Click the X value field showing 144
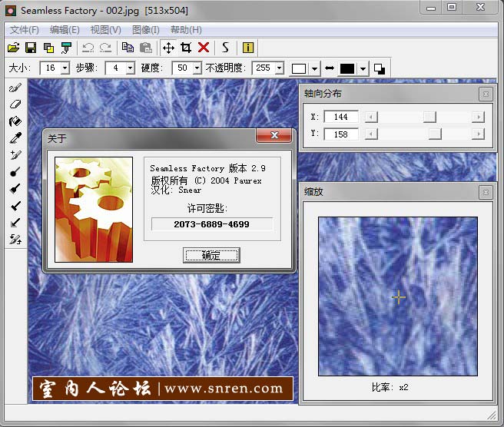 pos(340,117)
